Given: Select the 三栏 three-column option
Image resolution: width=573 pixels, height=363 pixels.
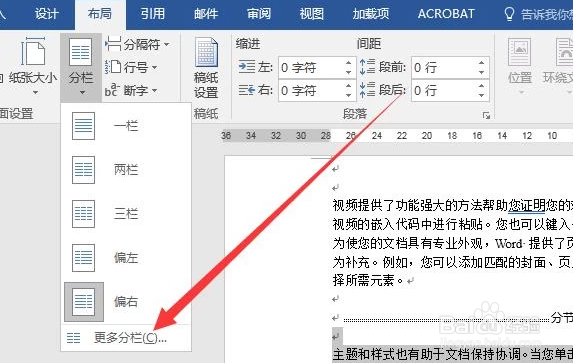Looking at the screenshot, I should (x=126, y=214).
